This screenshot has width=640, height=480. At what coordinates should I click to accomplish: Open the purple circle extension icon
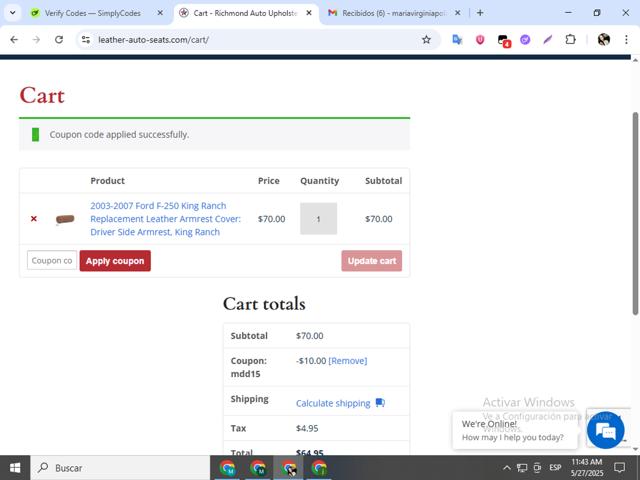525,40
